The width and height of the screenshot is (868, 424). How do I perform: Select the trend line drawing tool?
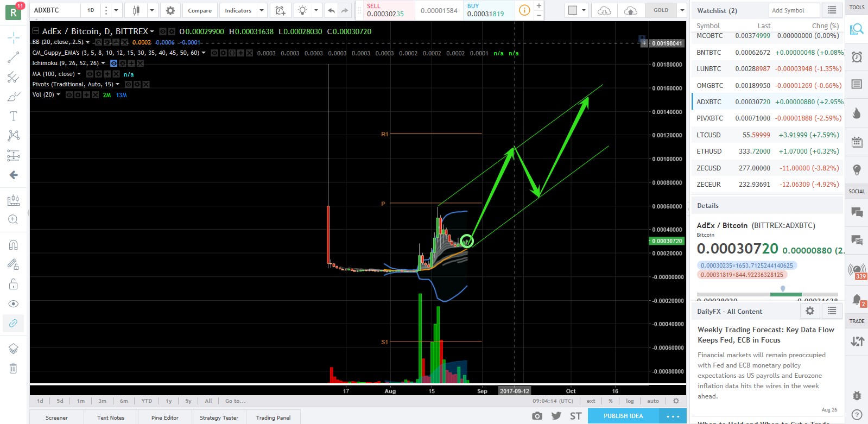[x=14, y=57]
